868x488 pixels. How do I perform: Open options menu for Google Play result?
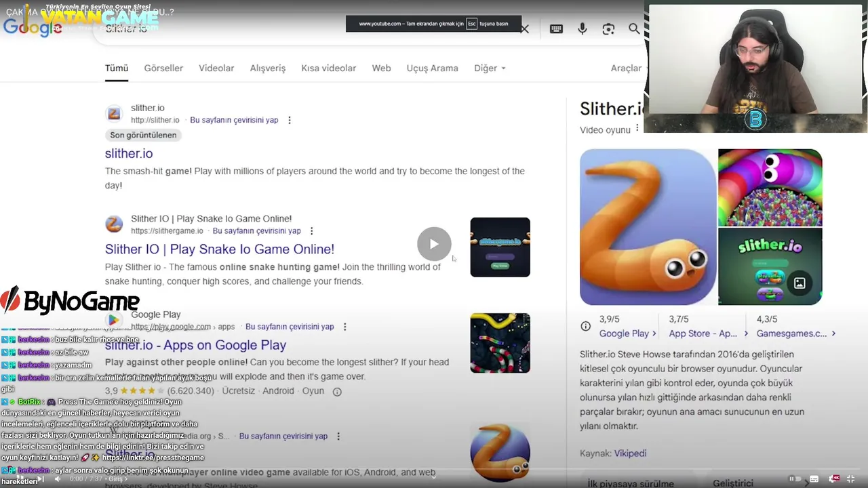point(344,327)
